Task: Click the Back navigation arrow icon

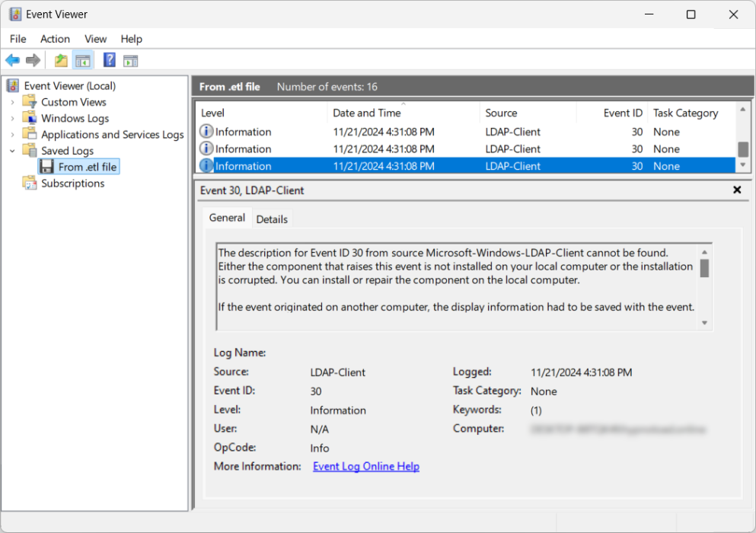Action: point(13,60)
